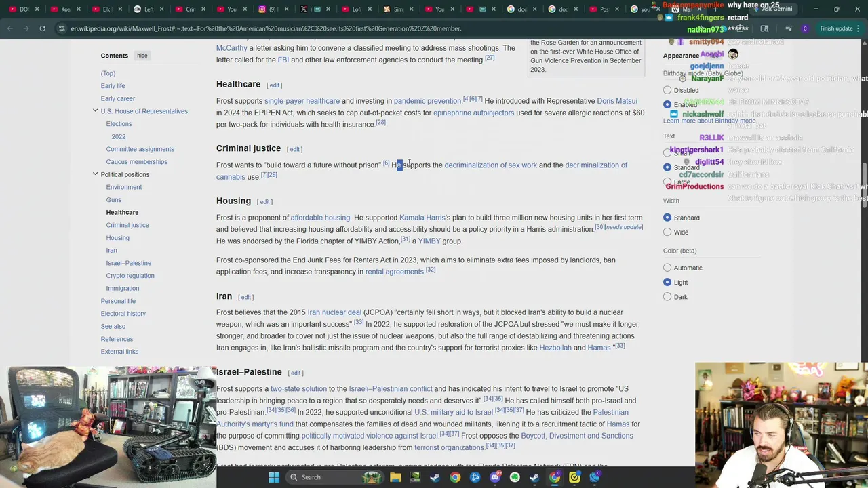Image resolution: width=868 pixels, height=488 pixels.
Task: Jump to External links in Contents
Action: tap(119, 352)
